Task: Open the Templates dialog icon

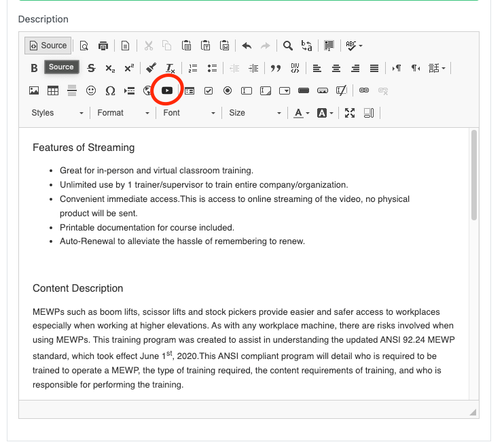Action: pos(126,46)
